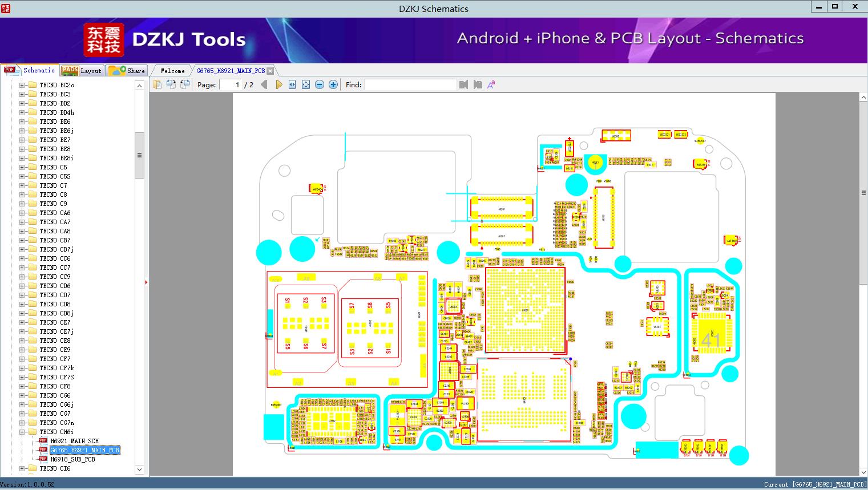Expand the TECNO CI6 folder
The image size is (868, 490).
point(22,468)
